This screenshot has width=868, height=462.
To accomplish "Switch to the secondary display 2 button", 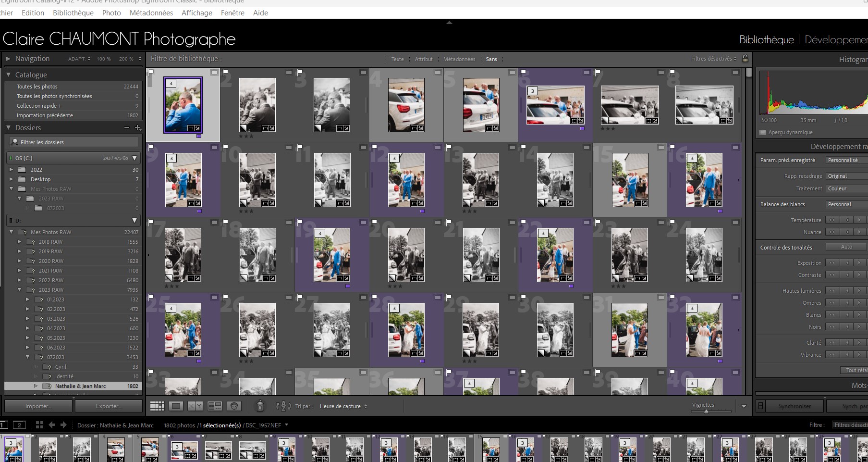I will click(x=19, y=425).
